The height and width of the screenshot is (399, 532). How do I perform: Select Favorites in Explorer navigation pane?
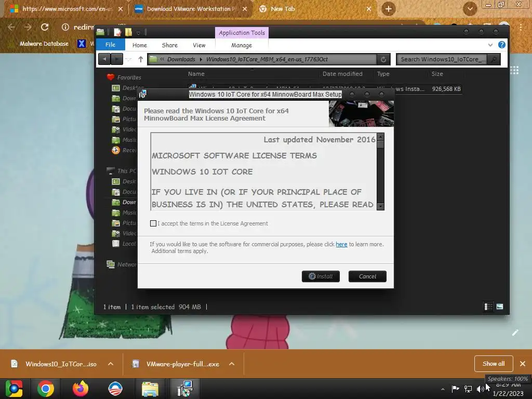[x=129, y=77]
